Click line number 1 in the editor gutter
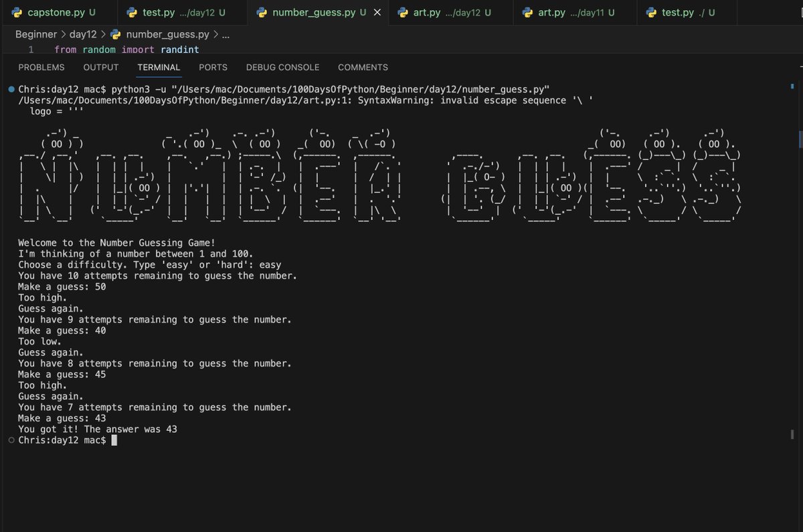The image size is (803, 532). pyautogui.click(x=31, y=50)
